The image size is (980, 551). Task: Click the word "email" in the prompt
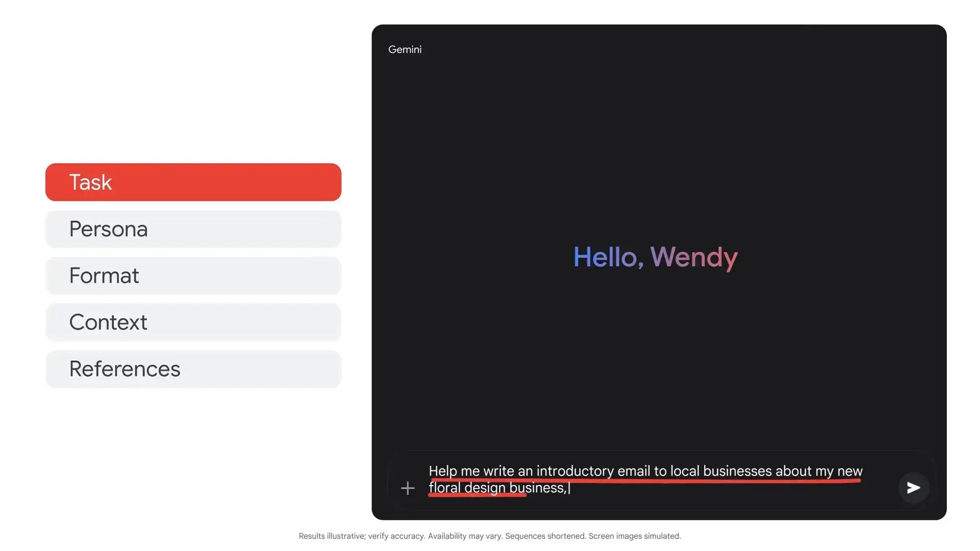633,471
